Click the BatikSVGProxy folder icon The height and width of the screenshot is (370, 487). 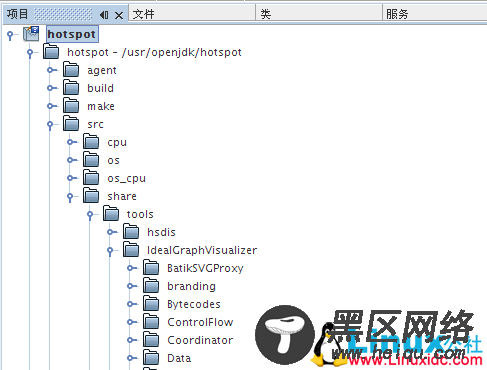click(x=151, y=268)
